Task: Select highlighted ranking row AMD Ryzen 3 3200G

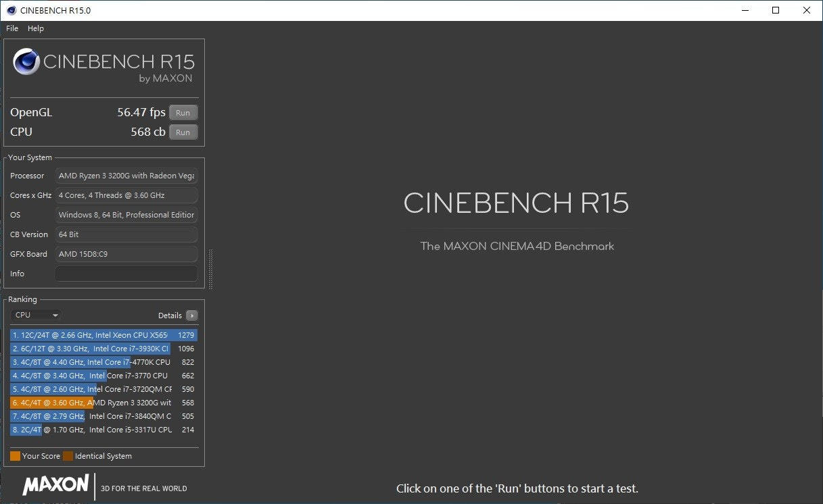Action: pyautogui.click(x=104, y=403)
